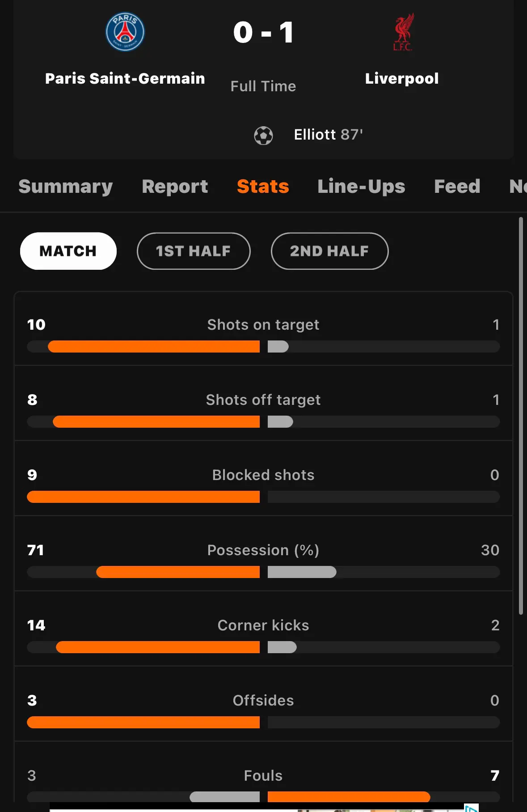
Task: Click the Liverpool club crest
Action: (403, 32)
